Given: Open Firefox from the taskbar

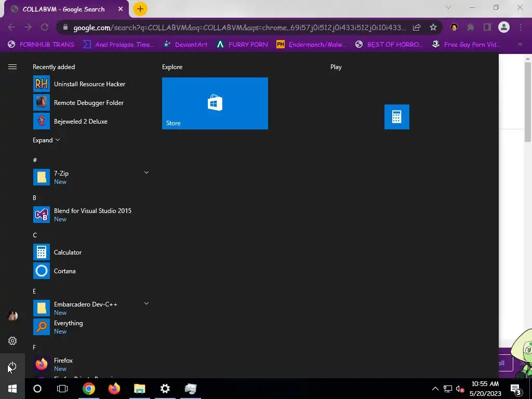Looking at the screenshot, I should pyautogui.click(x=114, y=389).
